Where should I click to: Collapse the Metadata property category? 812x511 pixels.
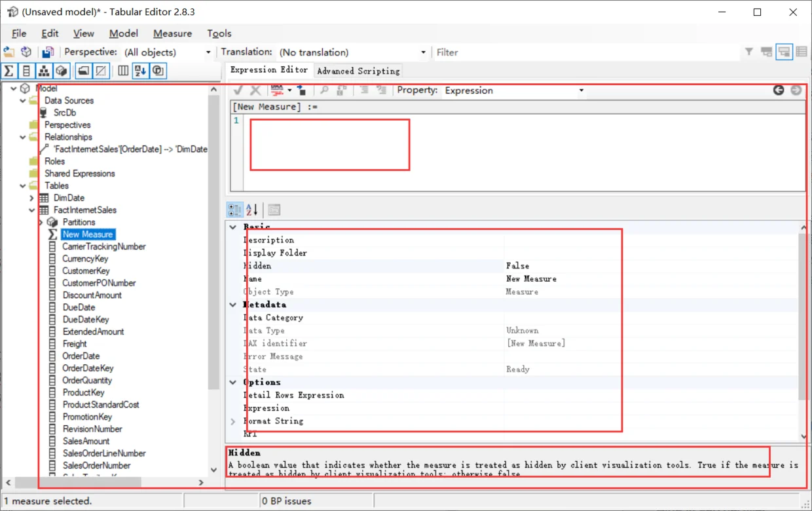(233, 305)
